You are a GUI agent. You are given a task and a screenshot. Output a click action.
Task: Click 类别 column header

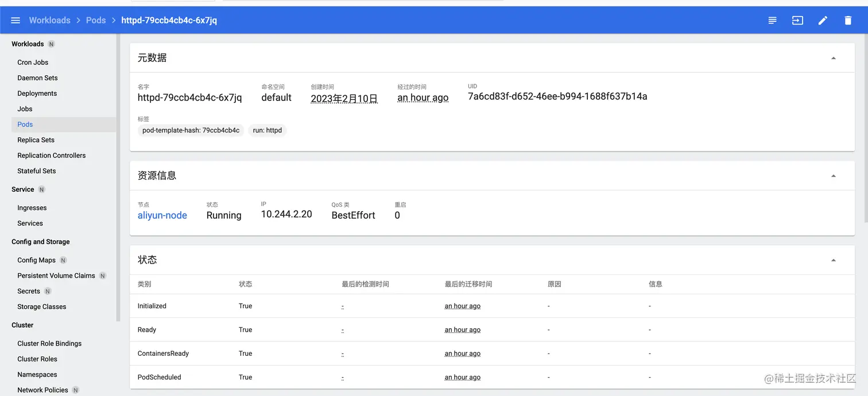(145, 284)
